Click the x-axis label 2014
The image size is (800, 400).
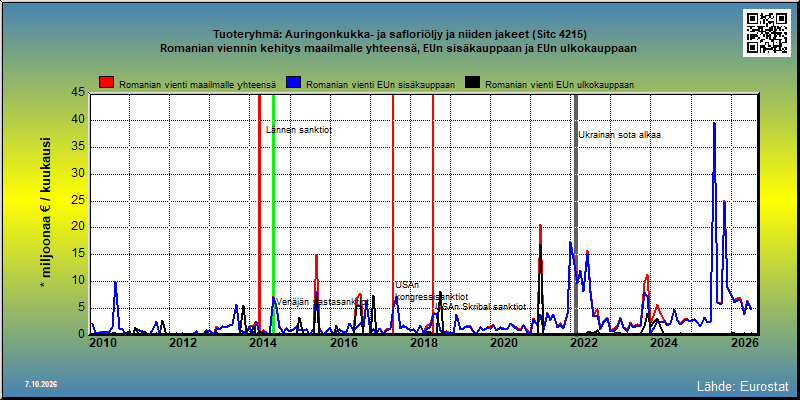pos(263,343)
